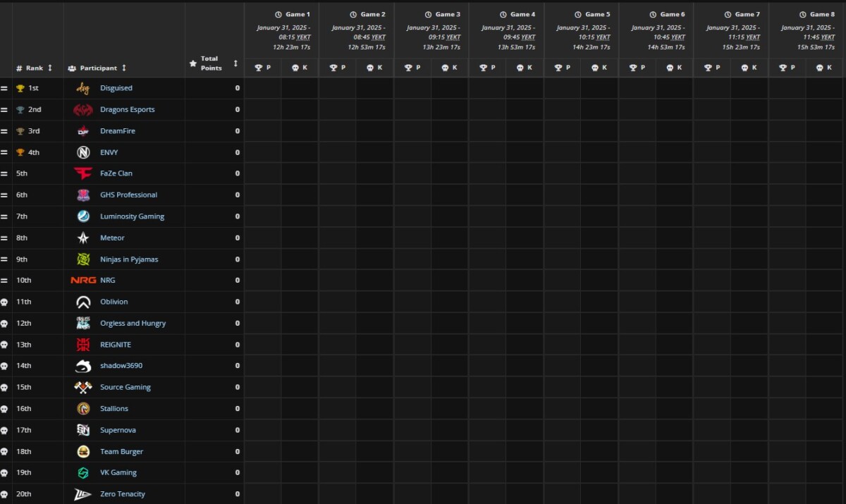Open the Luminosity Gaming logo
The width and height of the screenshot is (846, 504).
83,216
